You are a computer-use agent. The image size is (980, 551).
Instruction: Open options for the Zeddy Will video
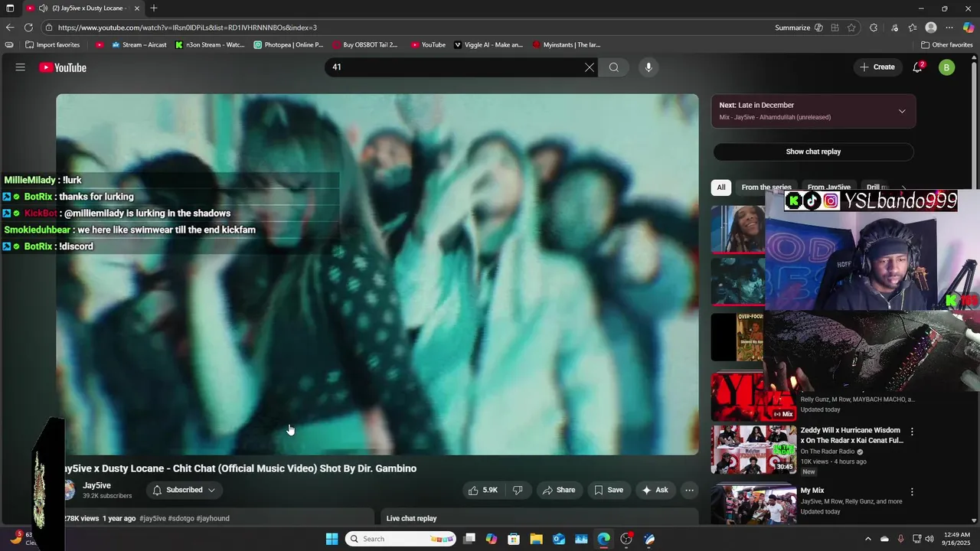912,432
